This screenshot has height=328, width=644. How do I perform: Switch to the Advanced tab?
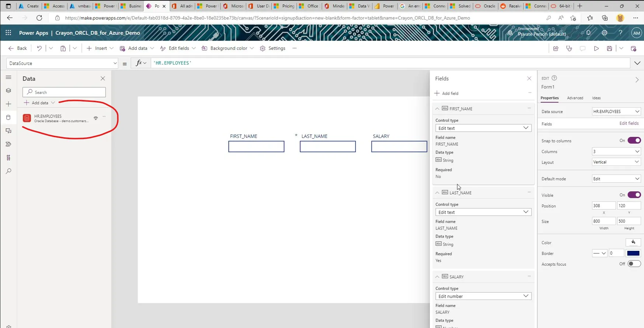coord(575,98)
